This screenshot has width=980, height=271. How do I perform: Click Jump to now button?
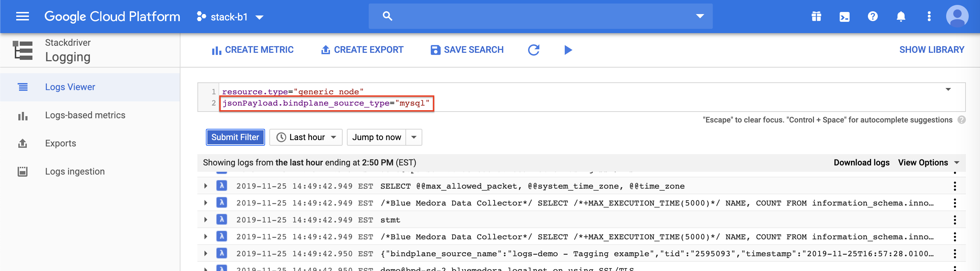coord(376,137)
